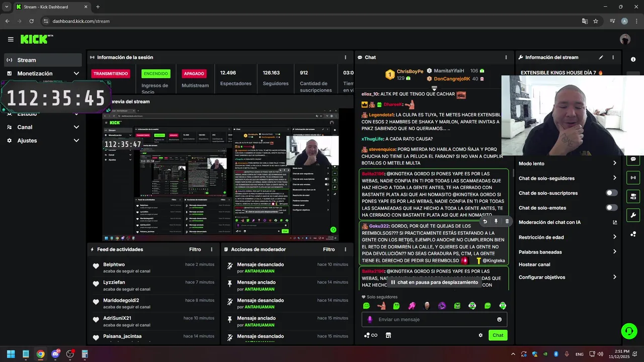Click the broadcast signal icon in right rail
The image size is (644, 362).
tap(633, 177)
